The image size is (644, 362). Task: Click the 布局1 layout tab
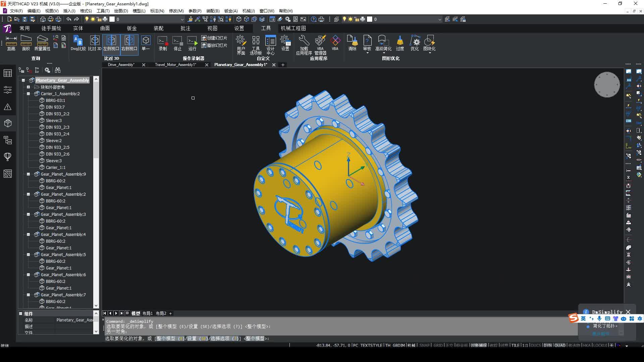pos(147,313)
